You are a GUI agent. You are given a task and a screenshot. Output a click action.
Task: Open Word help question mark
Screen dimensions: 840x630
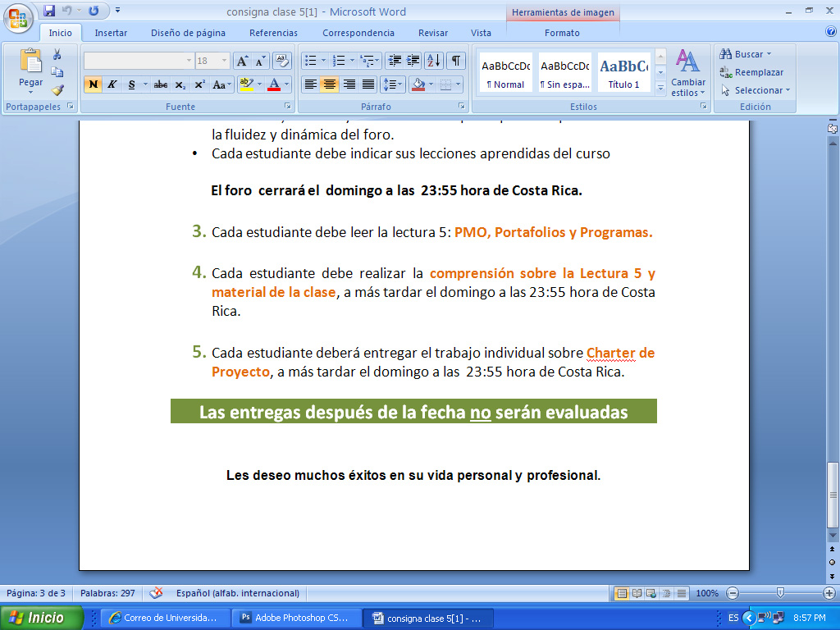coord(831,32)
